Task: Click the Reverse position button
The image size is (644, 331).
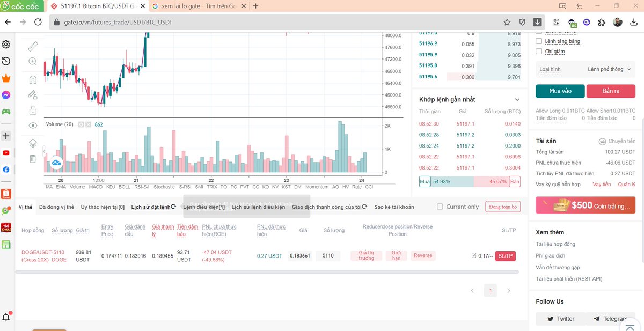Action: pos(423,255)
